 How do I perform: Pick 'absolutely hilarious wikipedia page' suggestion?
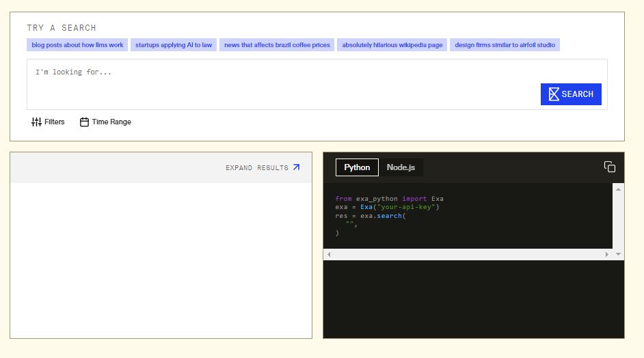(392, 45)
